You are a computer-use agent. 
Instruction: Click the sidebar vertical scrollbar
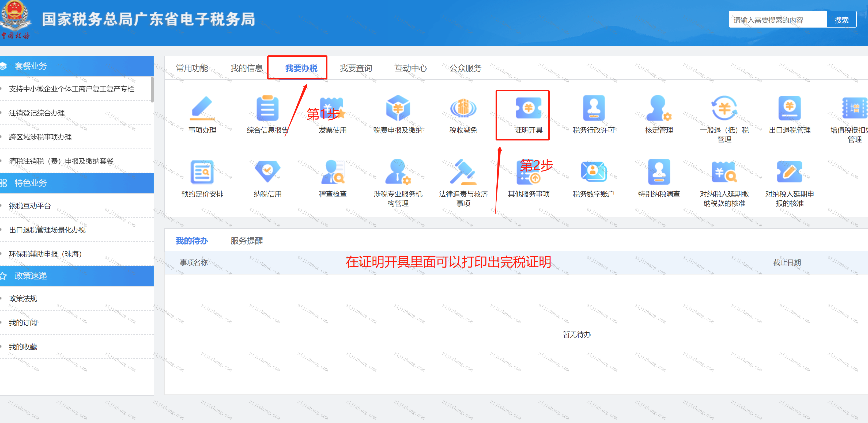pos(152,89)
